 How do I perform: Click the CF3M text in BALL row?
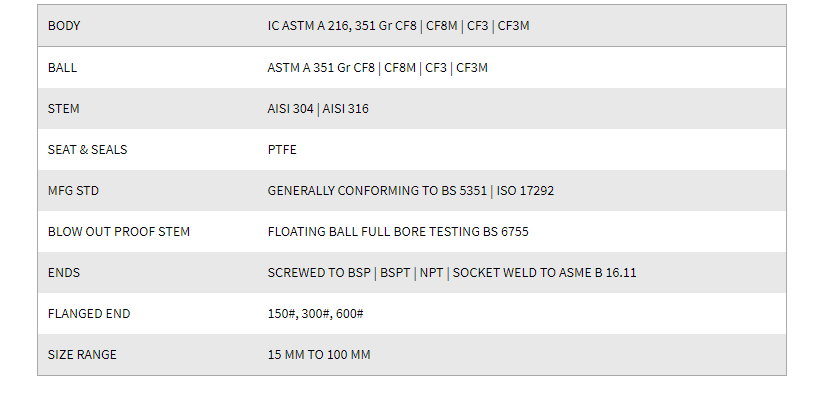click(472, 68)
